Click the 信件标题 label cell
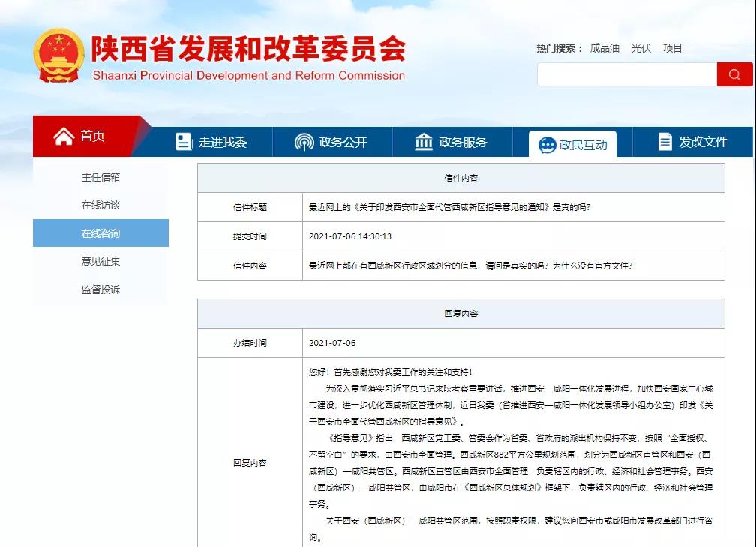 [x=250, y=207]
